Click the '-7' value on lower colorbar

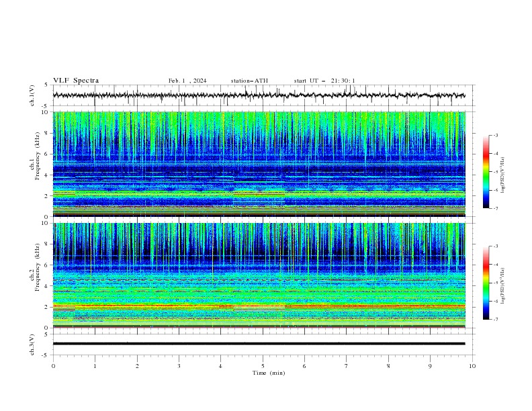pos(495,320)
